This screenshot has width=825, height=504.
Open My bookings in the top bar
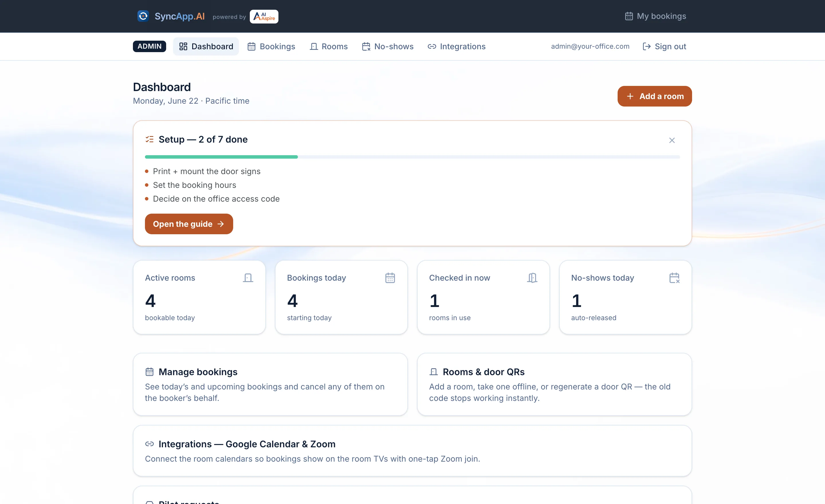(x=656, y=16)
